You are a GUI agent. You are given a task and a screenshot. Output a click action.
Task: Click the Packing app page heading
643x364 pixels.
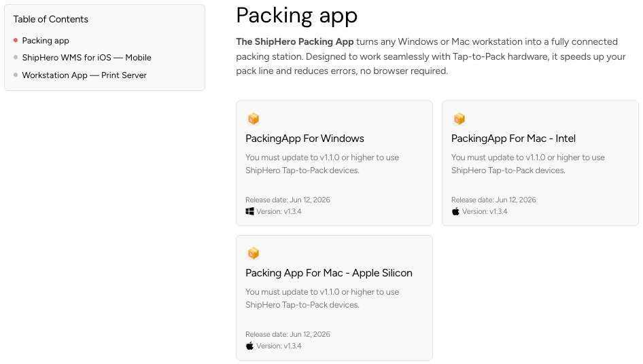point(297,16)
